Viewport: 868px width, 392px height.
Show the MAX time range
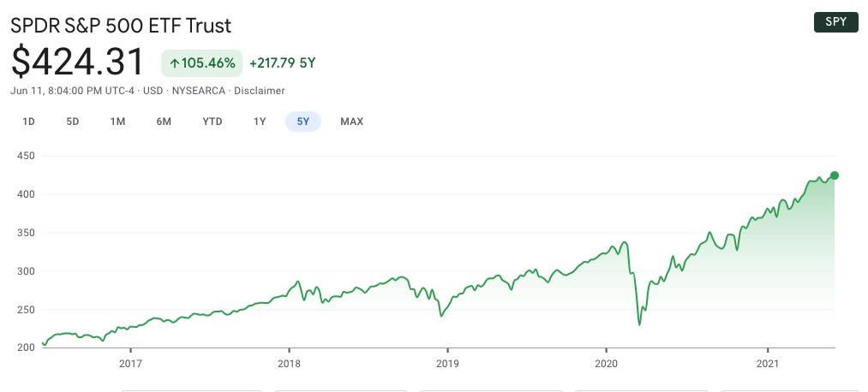(351, 122)
